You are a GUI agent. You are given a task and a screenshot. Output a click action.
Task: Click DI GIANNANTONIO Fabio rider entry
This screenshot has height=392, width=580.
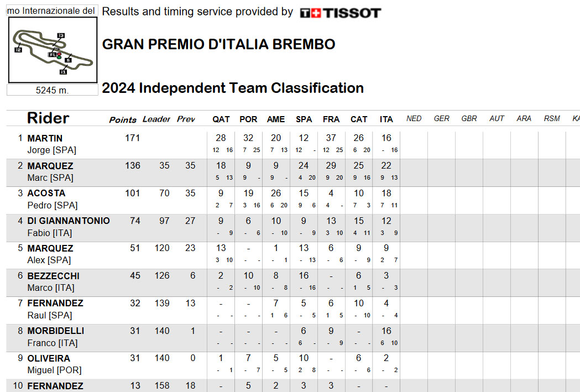pyautogui.click(x=69, y=227)
